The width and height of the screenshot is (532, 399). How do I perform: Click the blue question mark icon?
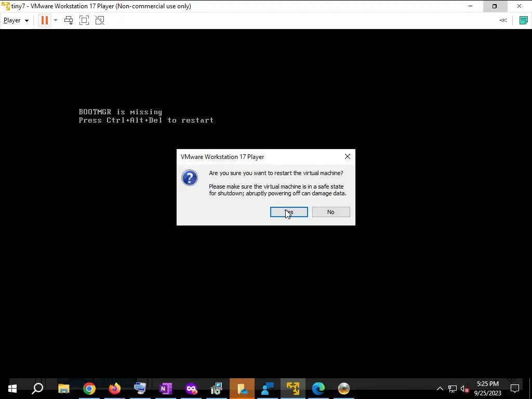click(x=189, y=178)
